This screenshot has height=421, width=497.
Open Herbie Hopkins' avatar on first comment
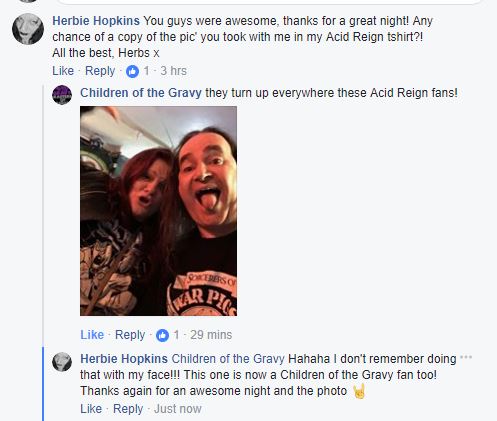(28, 29)
